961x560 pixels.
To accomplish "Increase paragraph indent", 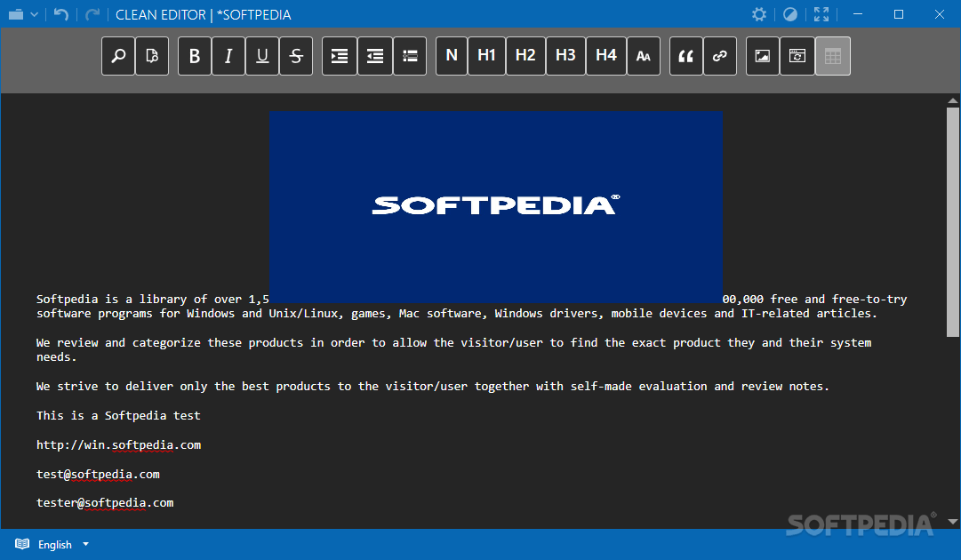I will click(340, 56).
